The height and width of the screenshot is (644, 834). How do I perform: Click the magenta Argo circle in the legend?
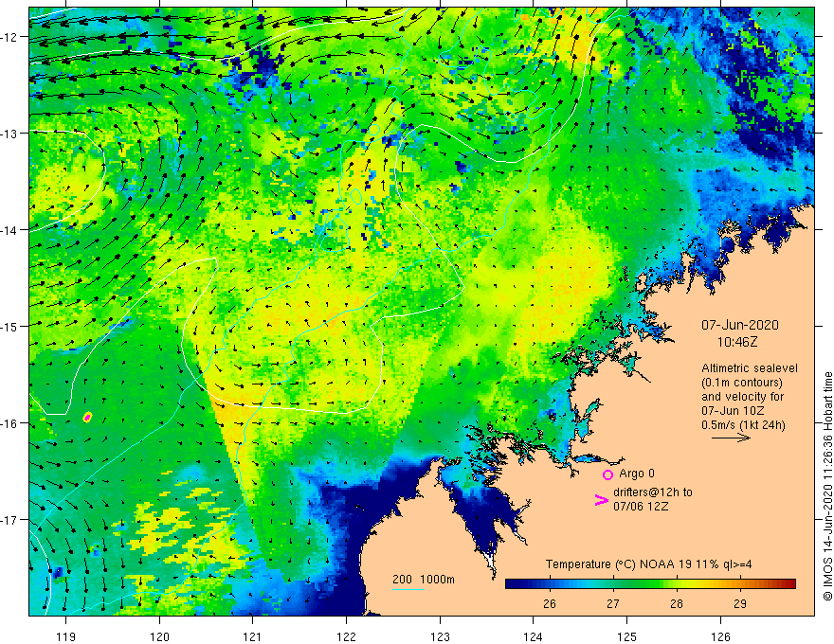click(607, 474)
